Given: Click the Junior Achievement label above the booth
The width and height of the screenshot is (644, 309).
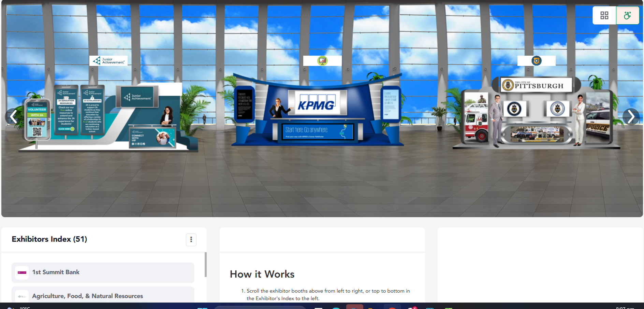Looking at the screenshot, I should [x=108, y=61].
